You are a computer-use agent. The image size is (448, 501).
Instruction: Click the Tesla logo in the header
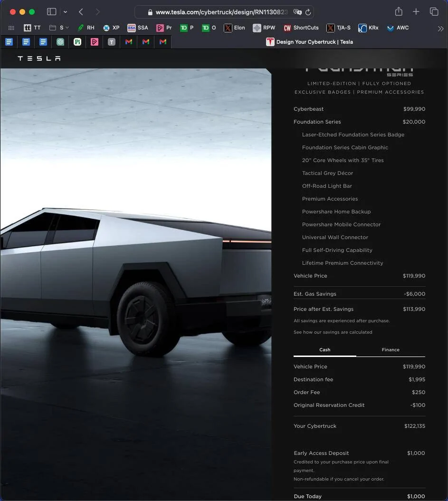coord(39,58)
